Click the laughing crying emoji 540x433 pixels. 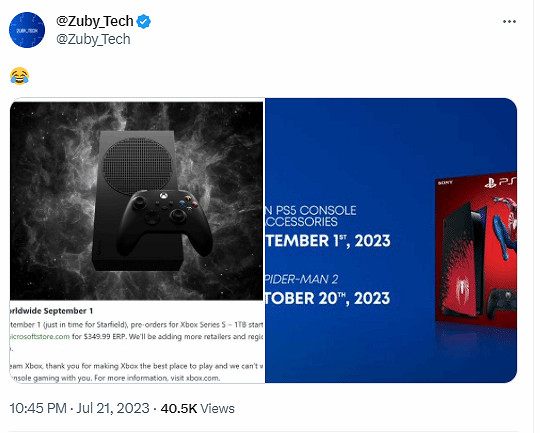20,76
